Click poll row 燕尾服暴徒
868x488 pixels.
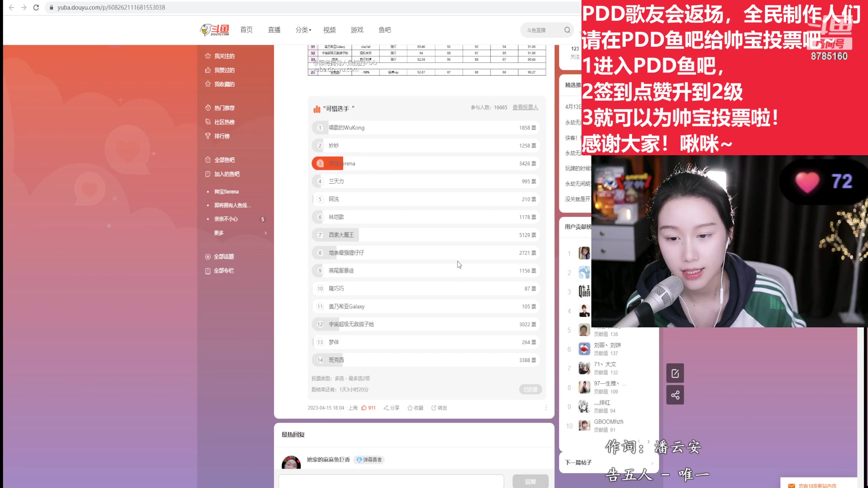[425, 271]
